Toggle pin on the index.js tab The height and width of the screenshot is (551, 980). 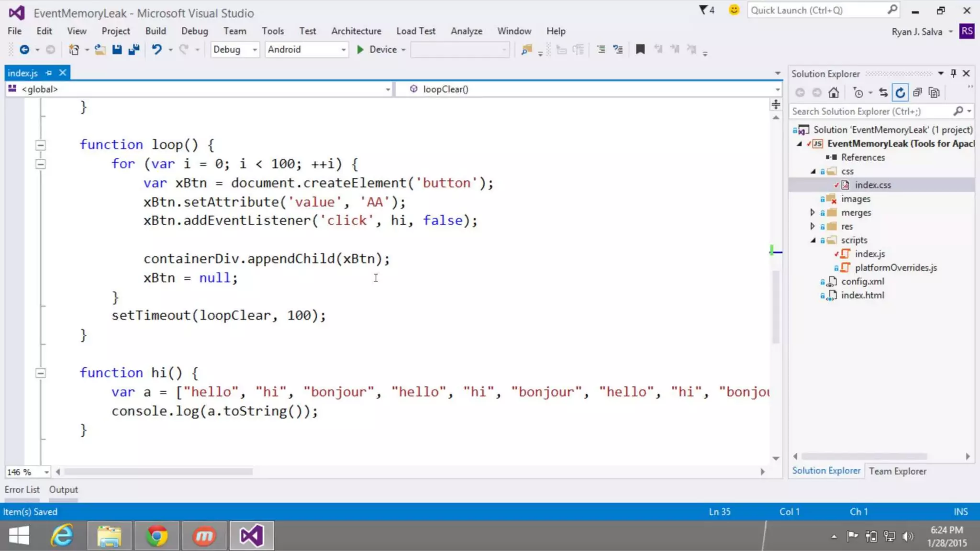point(48,73)
